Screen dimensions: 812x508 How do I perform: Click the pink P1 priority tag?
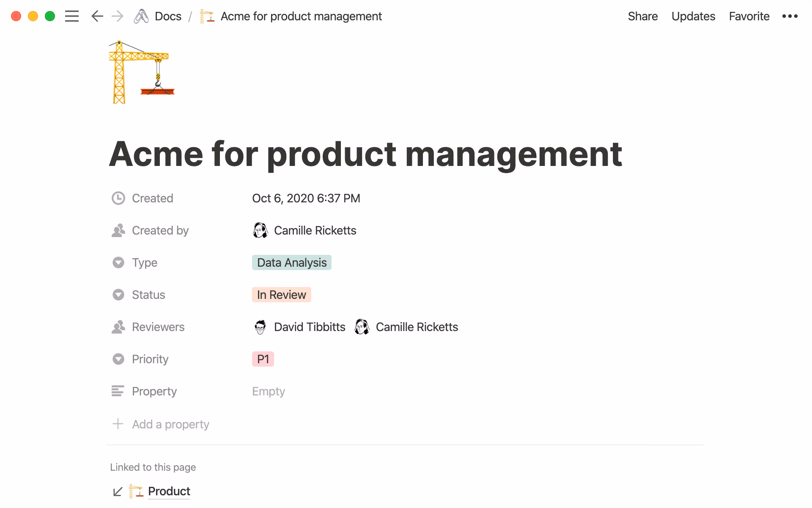(x=263, y=359)
